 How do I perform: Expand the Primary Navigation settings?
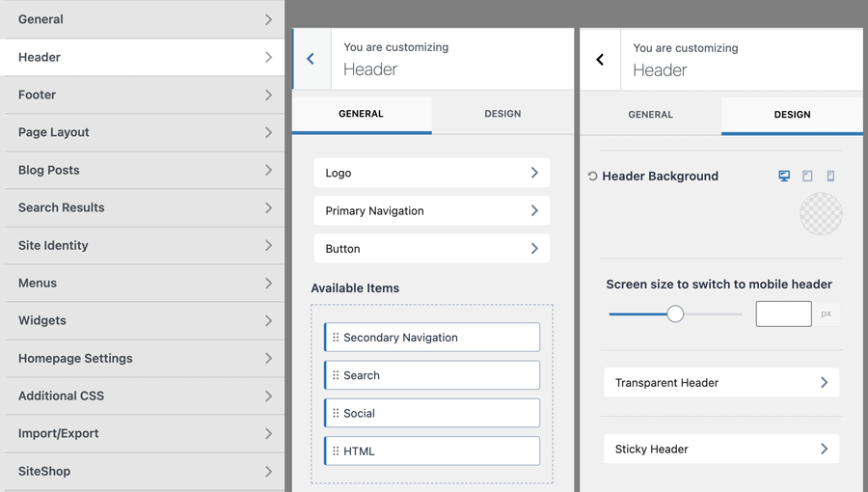432,210
